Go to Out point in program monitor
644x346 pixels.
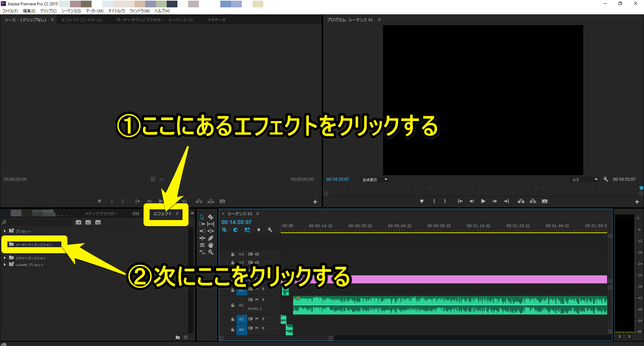click(x=506, y=201)
